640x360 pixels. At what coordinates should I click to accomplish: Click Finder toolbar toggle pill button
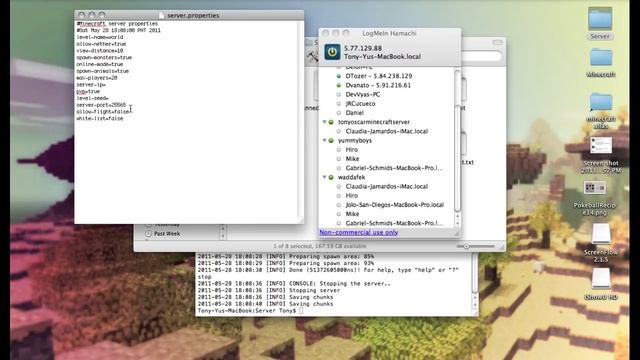(x=498, y=42)
